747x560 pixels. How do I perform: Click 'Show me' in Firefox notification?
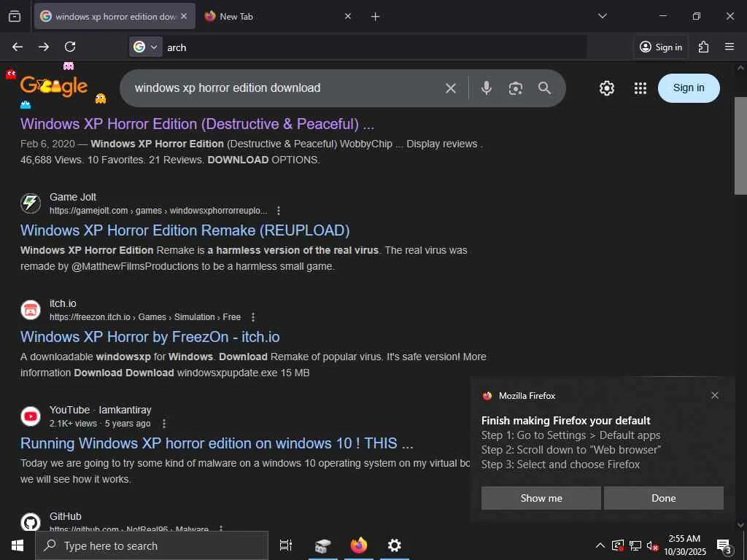(541, 498)
